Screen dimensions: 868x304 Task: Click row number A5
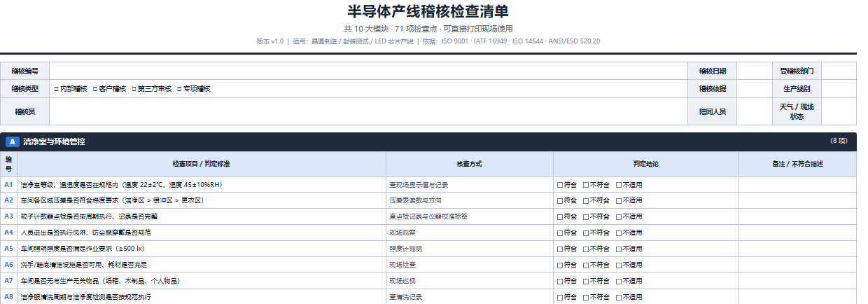(9, 249)
